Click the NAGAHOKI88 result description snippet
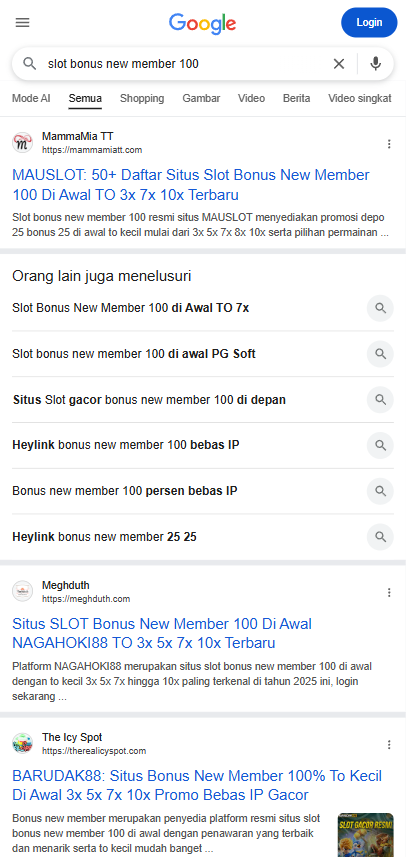This screenshot has width=406, height=857. (x=194, y=682)
